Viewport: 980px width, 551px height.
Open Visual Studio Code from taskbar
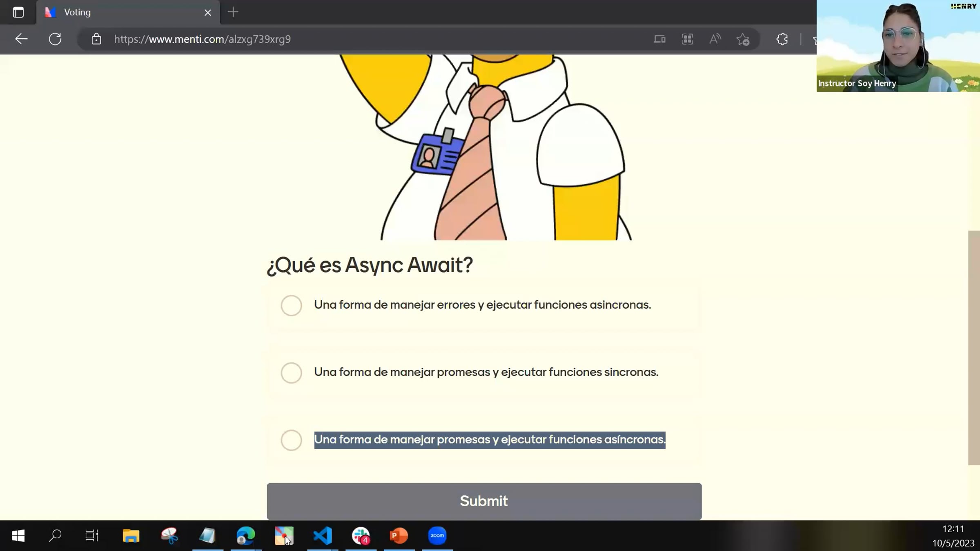coord(323,535)
